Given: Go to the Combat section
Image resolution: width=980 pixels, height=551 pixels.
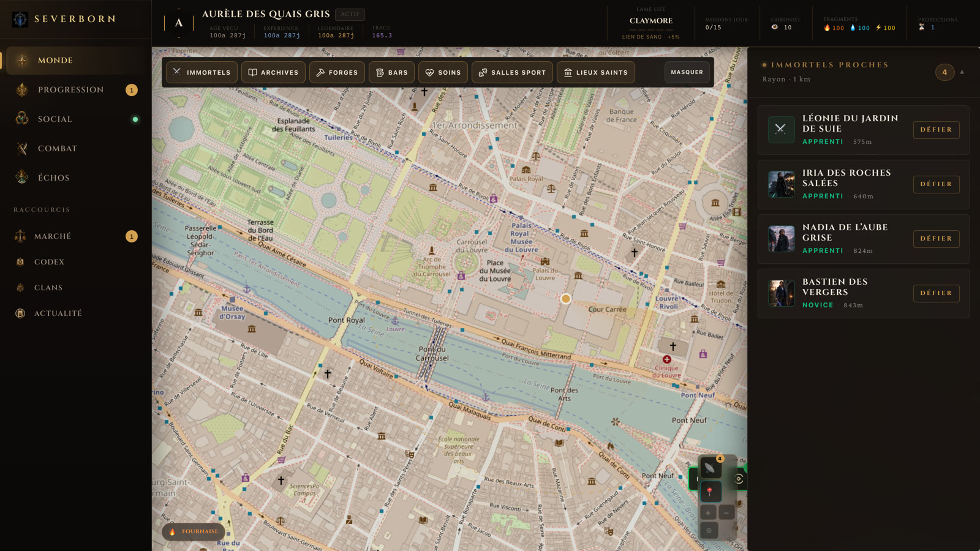Looking at the screenshot, I should pyautogui.click(x=77, y=148).
